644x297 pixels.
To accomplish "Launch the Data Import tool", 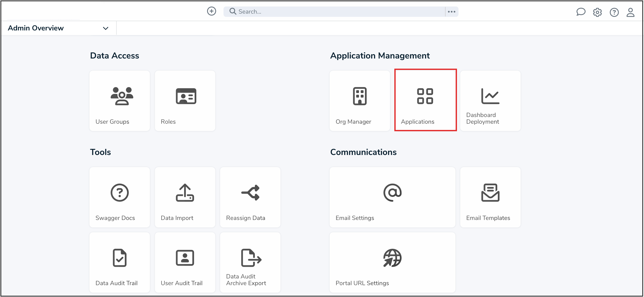I will pyautogui.click(x=185, y=197).
